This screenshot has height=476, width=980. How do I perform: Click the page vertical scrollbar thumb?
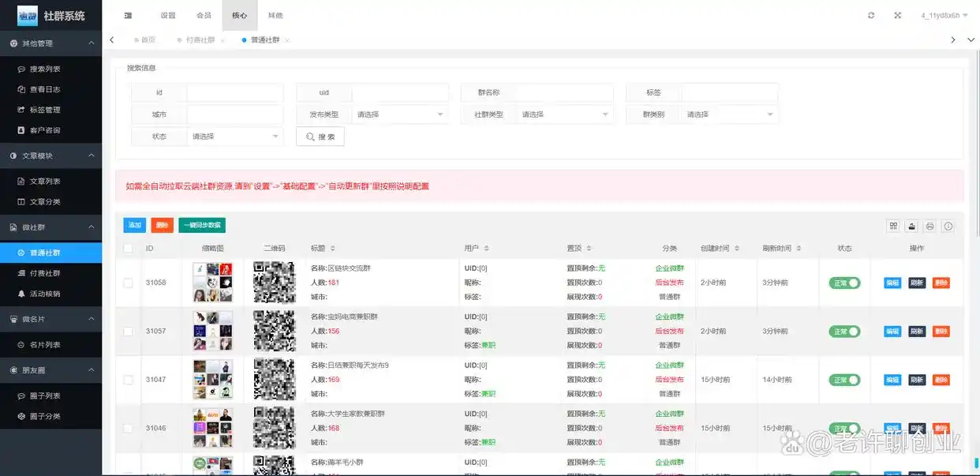tap(976, 462)
